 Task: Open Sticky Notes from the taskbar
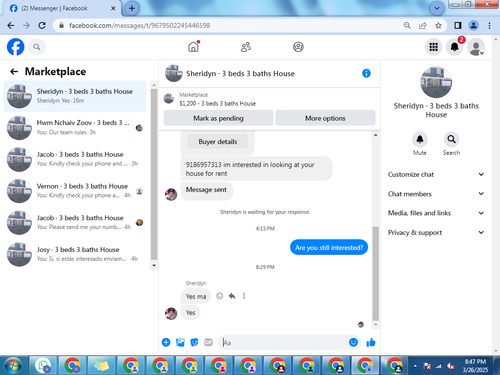(x=102, y=366)
